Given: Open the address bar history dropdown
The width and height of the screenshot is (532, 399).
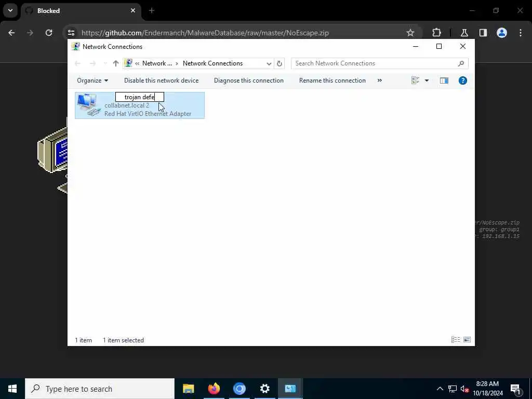Looking at the screenshot, I should [x=269, y=63].
